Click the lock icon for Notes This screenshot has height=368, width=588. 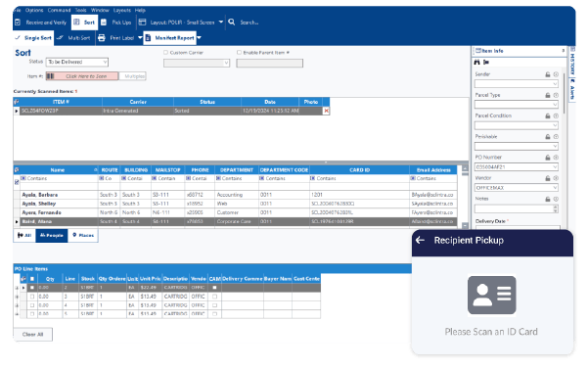[548, 199]
